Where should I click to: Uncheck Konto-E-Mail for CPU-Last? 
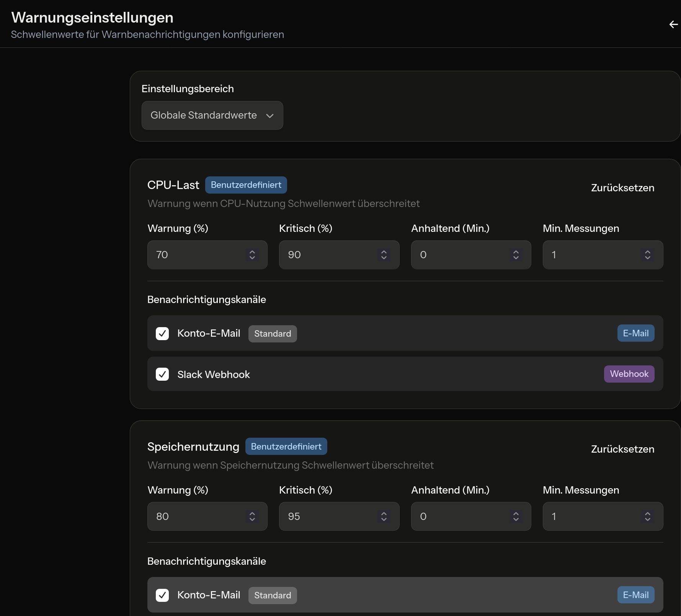(162, 334)
